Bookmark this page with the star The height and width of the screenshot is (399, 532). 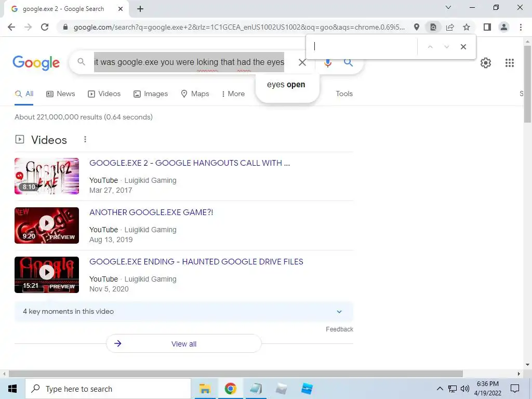467,27
